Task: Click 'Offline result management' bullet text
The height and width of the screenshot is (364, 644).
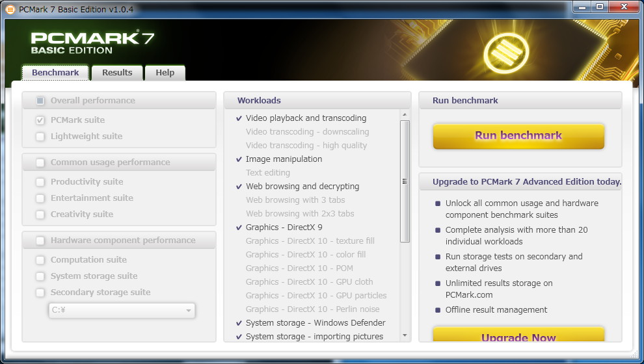Action: 496,310
